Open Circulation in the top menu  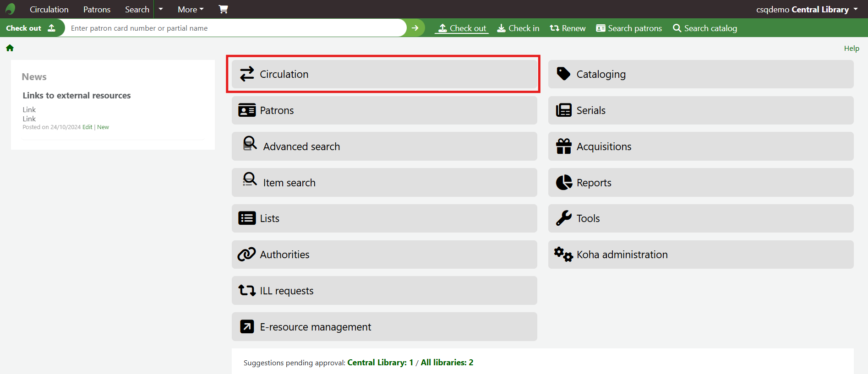click(x=49, y=9)
